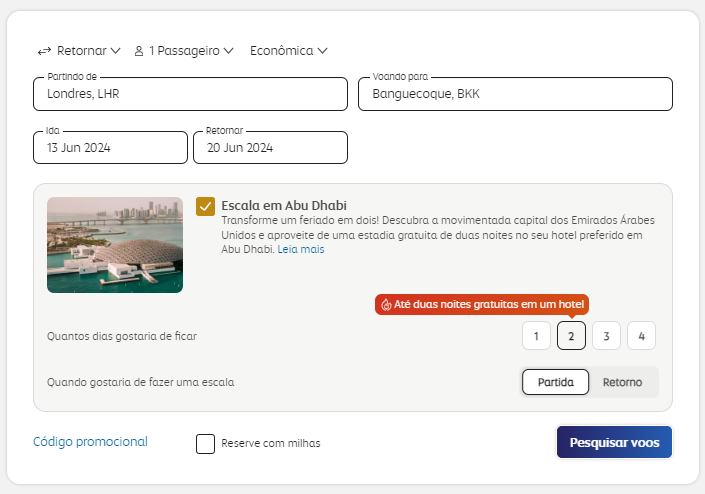
Task: Click the Partindo de field
Action: (x=190, y=94)
